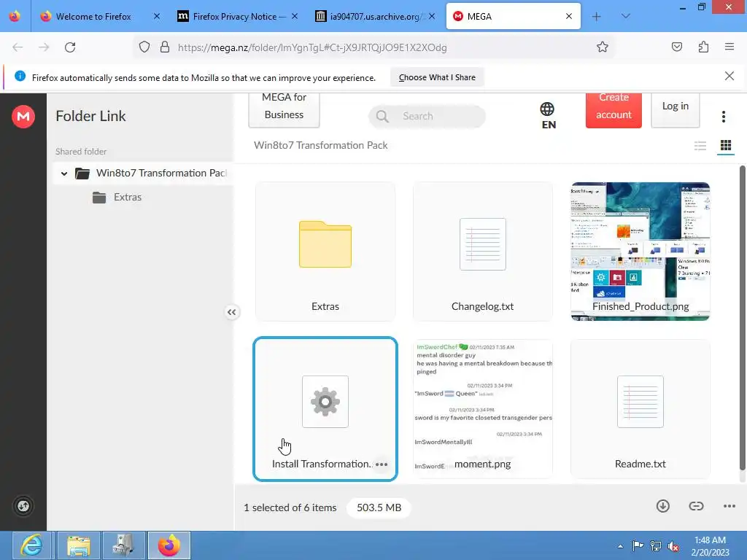The width and height of the screenshot is (747, 560).
Task: Click the file list vertical scrollbar
Action: coord(742,318)
